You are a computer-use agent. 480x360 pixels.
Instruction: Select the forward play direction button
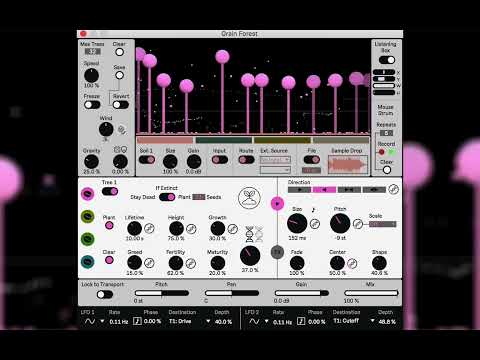pyautogui.click(x=299, y=190)
